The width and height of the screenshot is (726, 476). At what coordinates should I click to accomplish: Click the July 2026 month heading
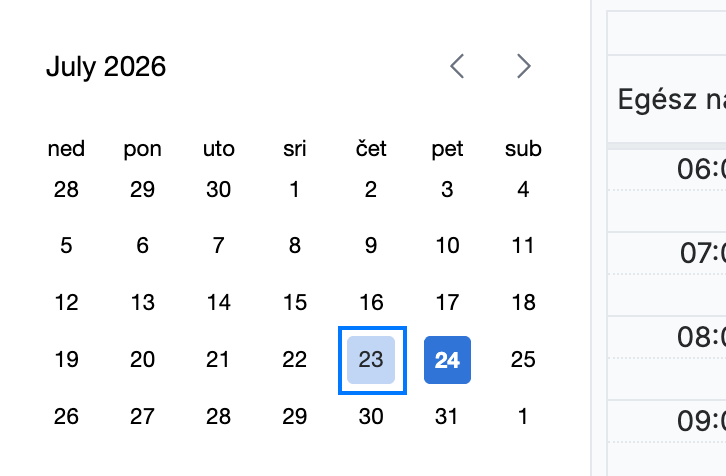pyautogui.click(x=106, y=67)
